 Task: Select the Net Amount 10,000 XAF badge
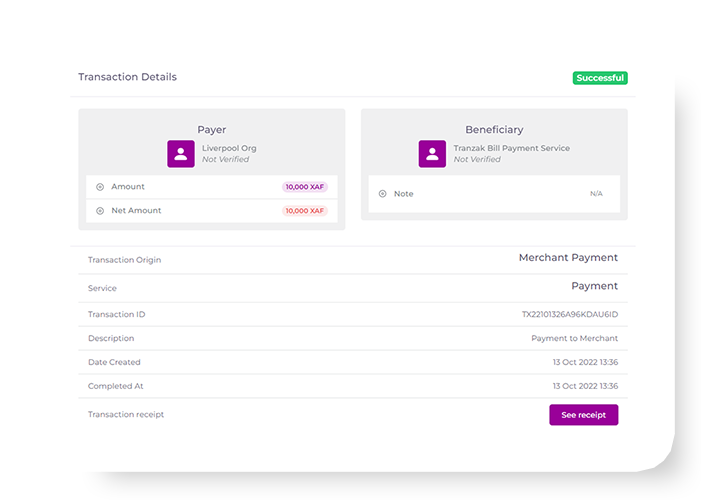304,211
